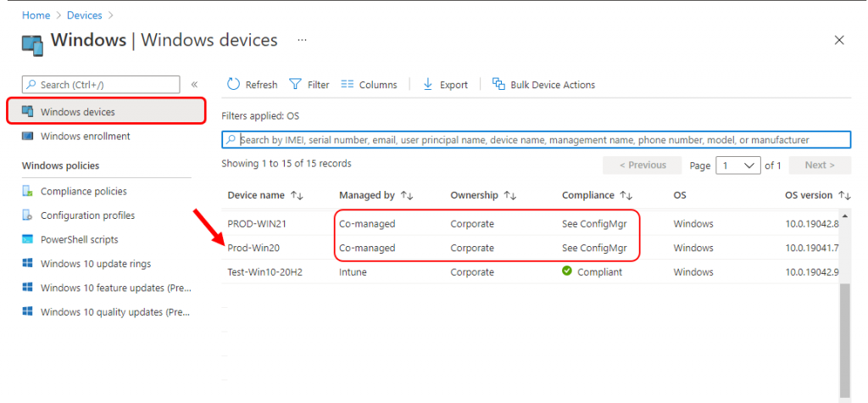The width and height of the screenshot is (868, 403).
Task: Collapse the sidebar with double-chevron icon
Action: point(194,84)
